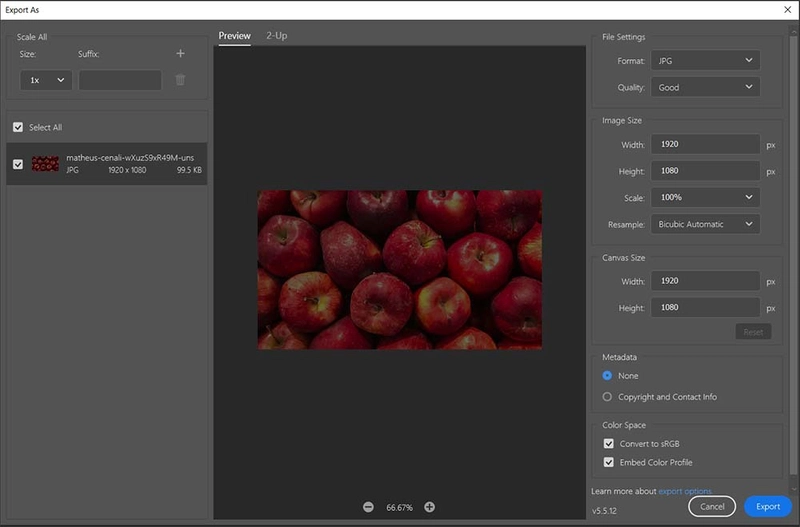Click the v5.5.12 version text
The image size is (800, 527).
(605, 511)
